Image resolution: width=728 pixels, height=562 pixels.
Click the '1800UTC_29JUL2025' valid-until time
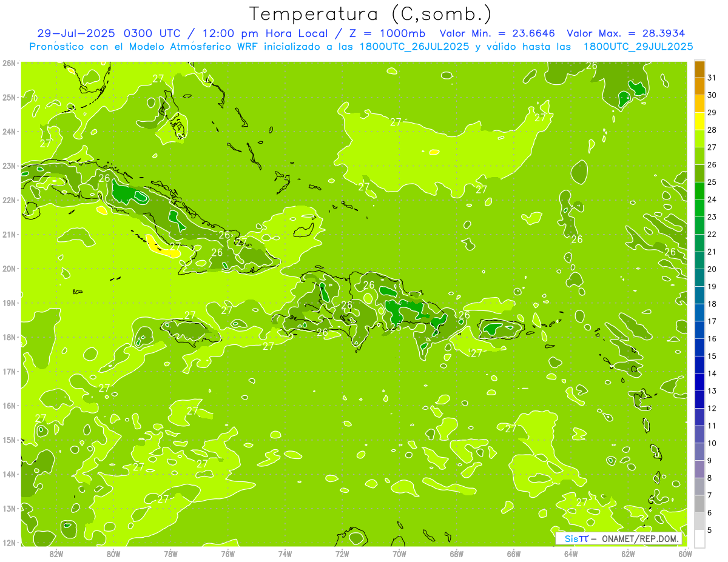point(638,47)
